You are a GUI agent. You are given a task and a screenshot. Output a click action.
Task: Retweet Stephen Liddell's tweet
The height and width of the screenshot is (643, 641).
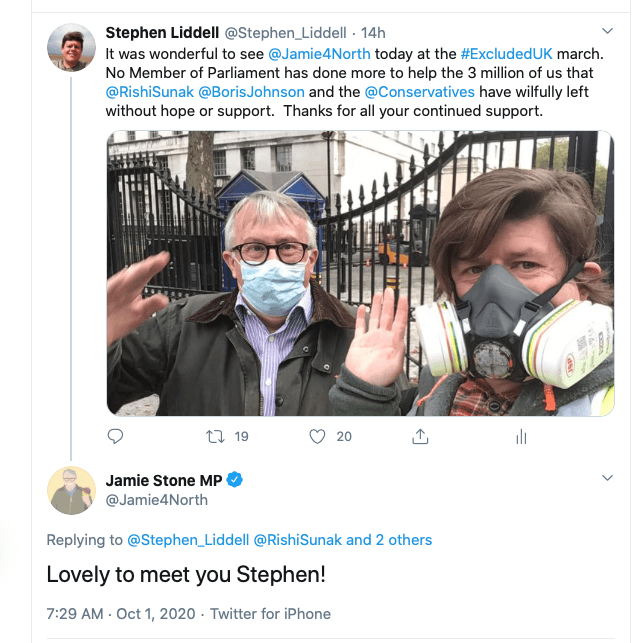(x=214, y=437)
